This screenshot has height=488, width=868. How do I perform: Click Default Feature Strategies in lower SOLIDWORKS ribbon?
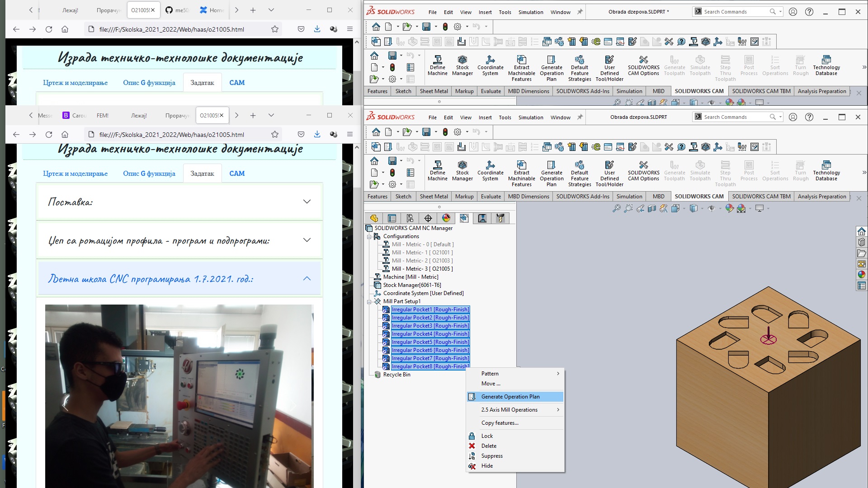point(580,174)
